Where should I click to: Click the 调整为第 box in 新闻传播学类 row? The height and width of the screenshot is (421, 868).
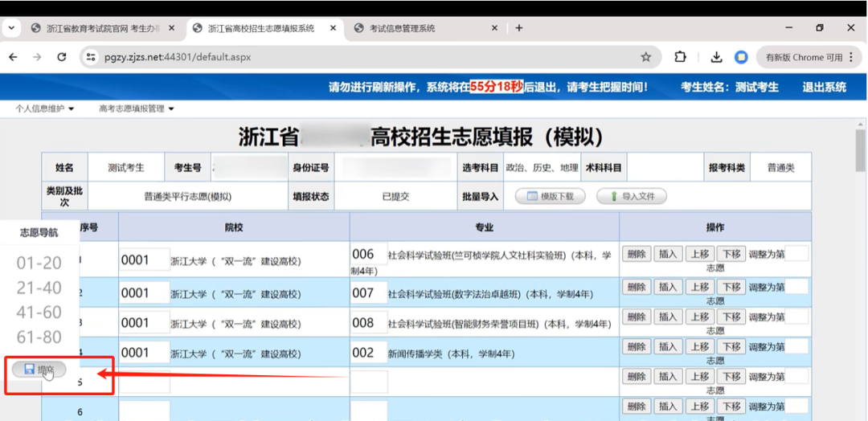pos(796,346)
